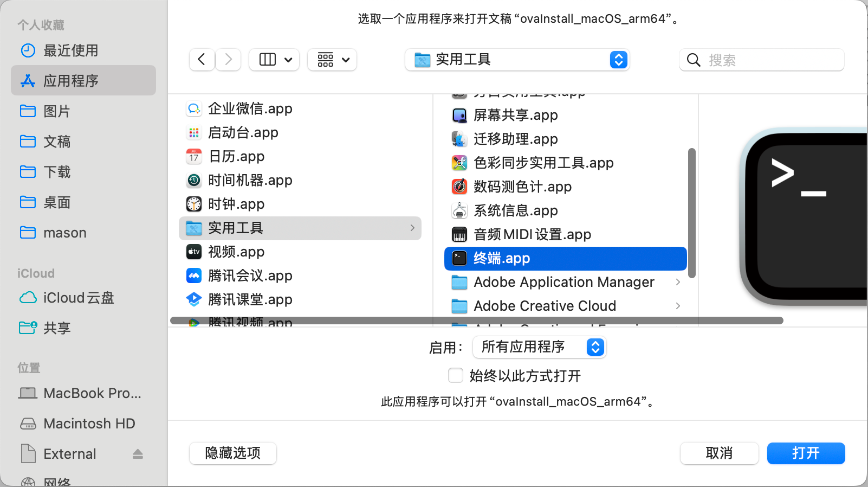Screen dimensions: 868x487
Task: Select 屏幕共享.app icon
Action: pos(459,116)
